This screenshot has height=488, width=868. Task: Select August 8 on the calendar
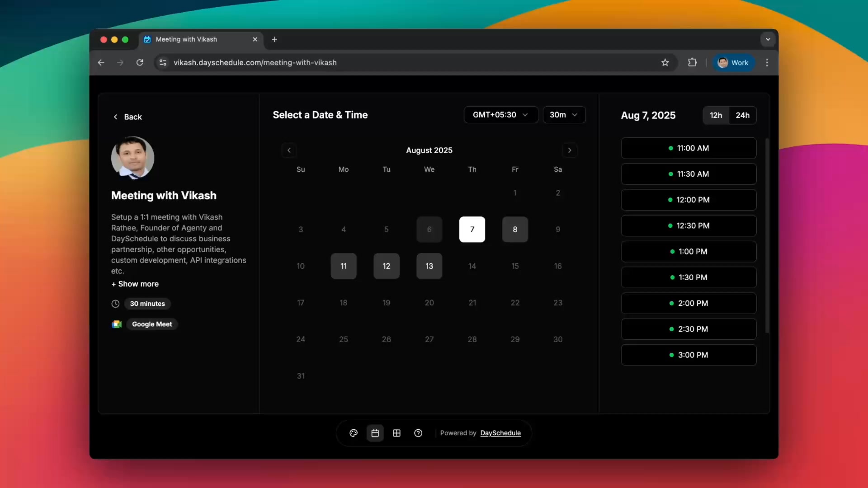(515, 230)
